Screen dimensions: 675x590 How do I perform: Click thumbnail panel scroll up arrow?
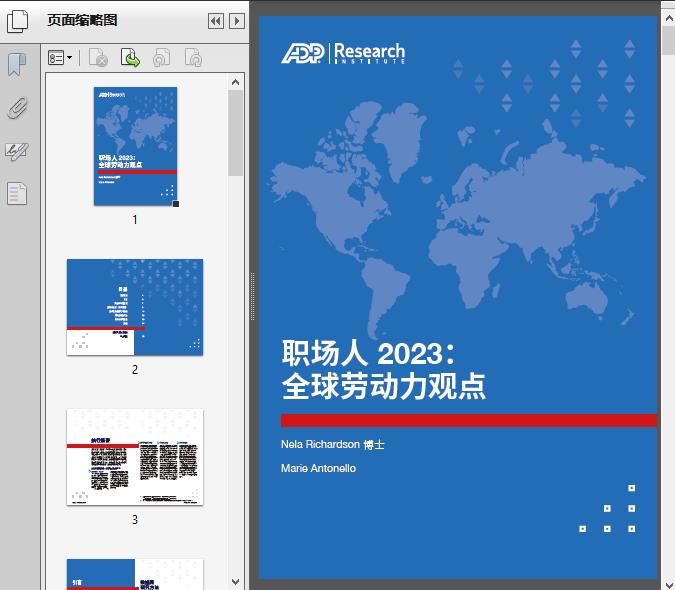235,82
